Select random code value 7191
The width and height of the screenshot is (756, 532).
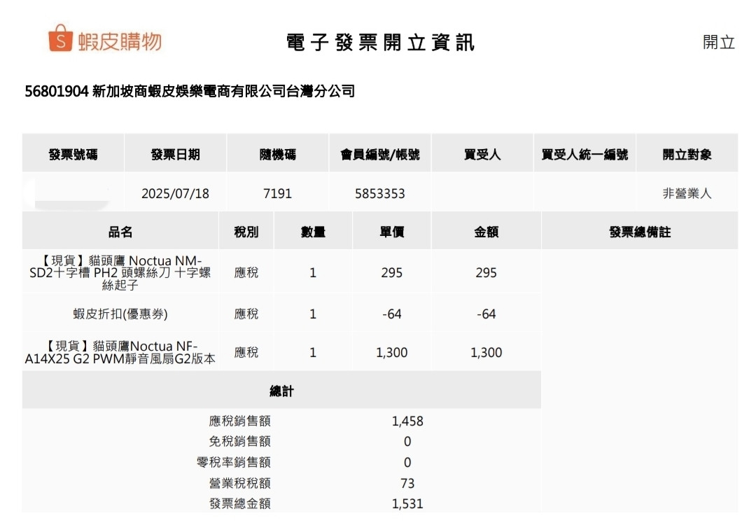[278, 193]
